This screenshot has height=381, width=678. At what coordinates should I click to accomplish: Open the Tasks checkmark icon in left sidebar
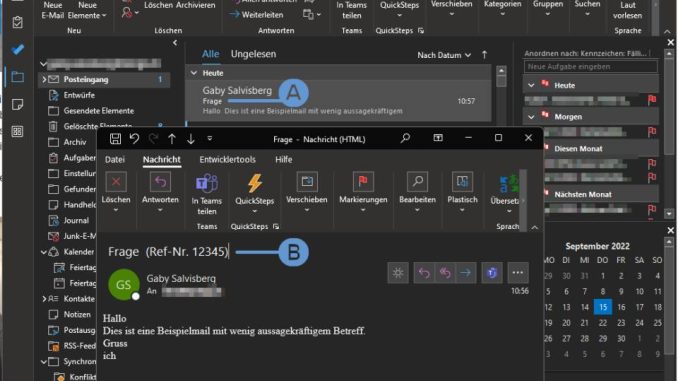click(x=18, y=49)
